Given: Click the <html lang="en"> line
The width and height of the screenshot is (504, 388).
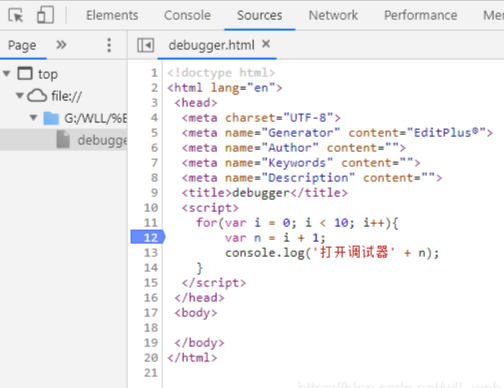Looking at the screenshot, I should point(225,88).
